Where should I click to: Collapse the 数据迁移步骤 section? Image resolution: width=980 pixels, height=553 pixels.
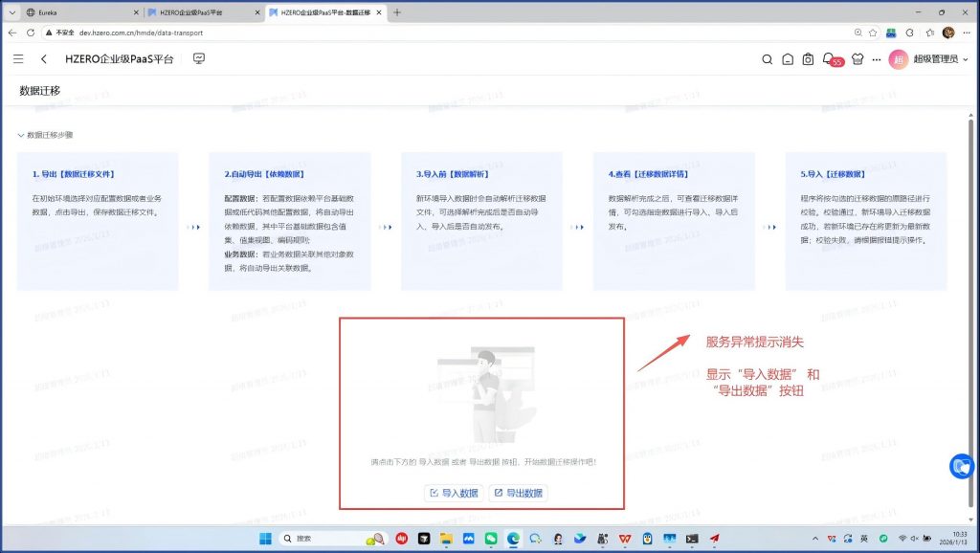[22, 135]
